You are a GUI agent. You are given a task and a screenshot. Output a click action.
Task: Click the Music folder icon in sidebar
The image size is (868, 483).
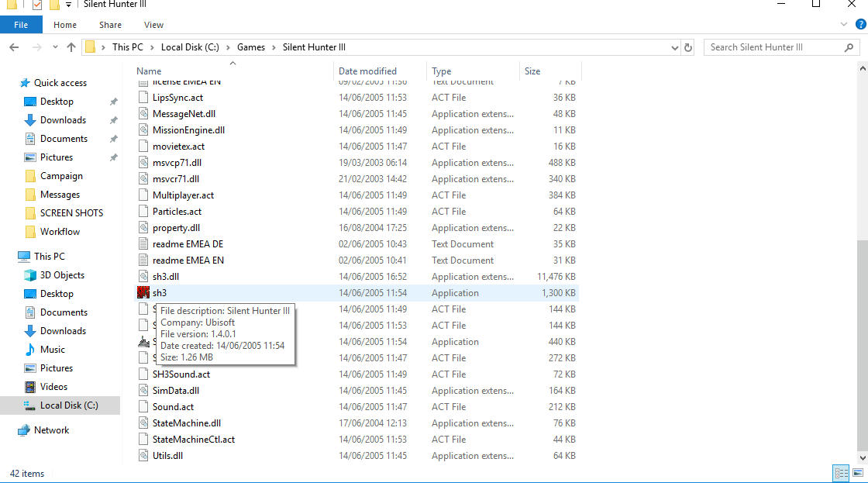click(x=30, y=350)
